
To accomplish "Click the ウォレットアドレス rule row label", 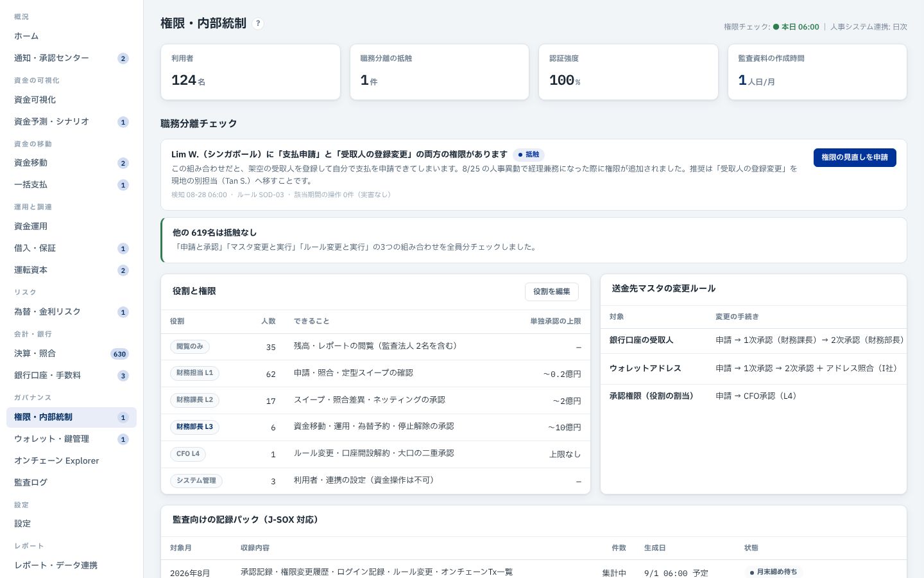I will pyautogui.click(x=646, y=369).
